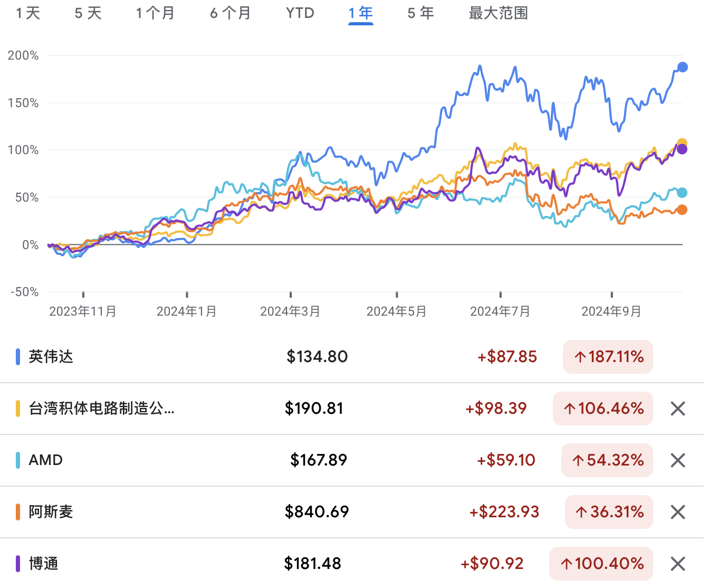Click the +$87.85 change value
The image size is (708, 588).
point(507,357)
